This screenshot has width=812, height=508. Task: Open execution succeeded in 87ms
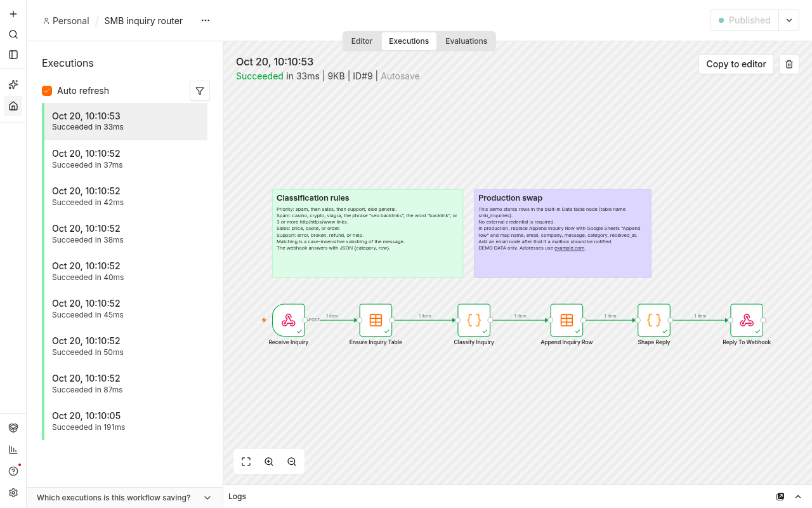(126, 384)
